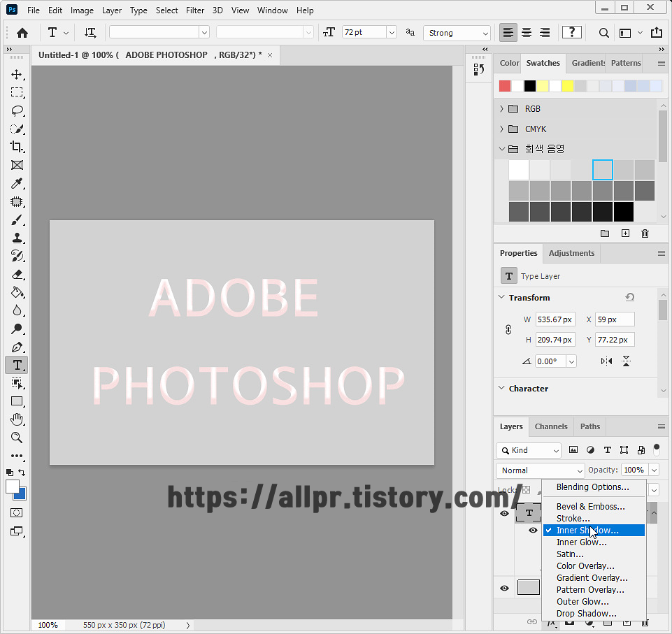Click the Opacity value field
This screenshot has height=634, width=672.
click(x=634, y=470)
